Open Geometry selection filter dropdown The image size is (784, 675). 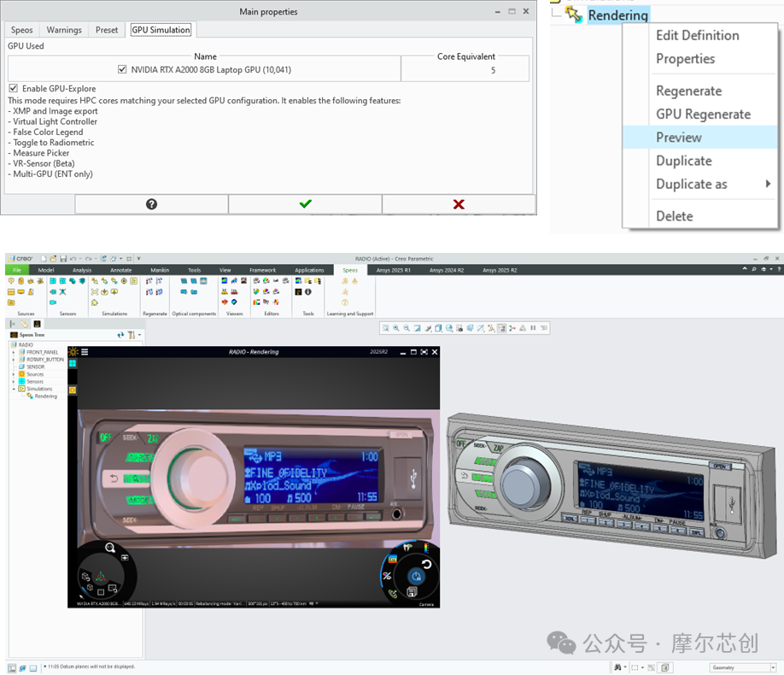tap(773, 667)
